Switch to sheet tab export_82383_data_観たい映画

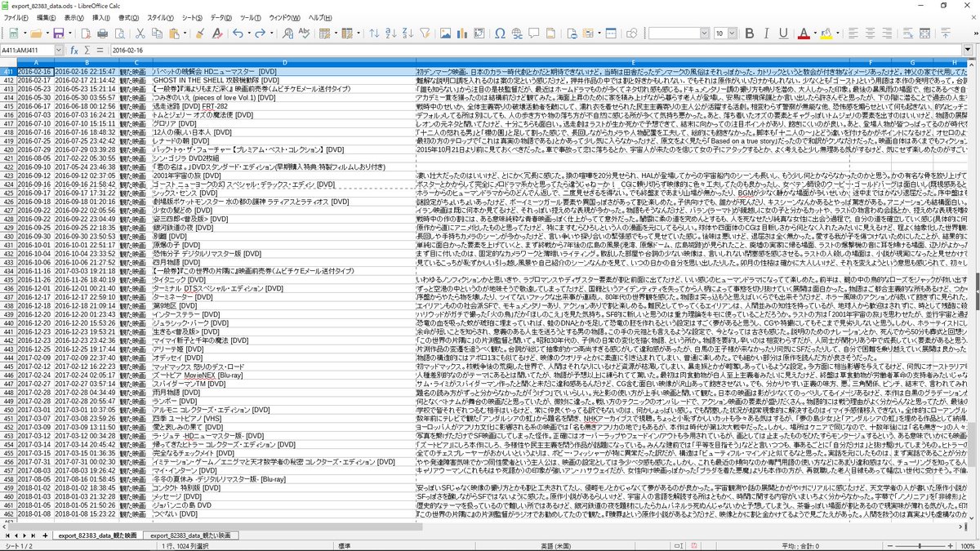click(191, 535)
